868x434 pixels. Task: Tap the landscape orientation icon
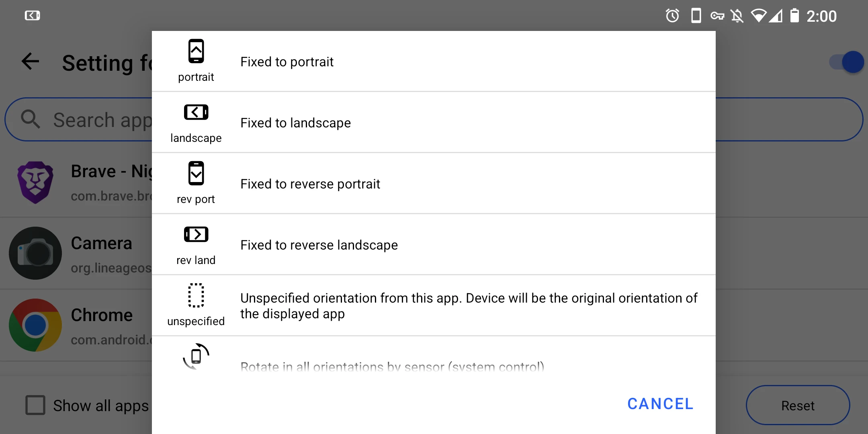196,112
